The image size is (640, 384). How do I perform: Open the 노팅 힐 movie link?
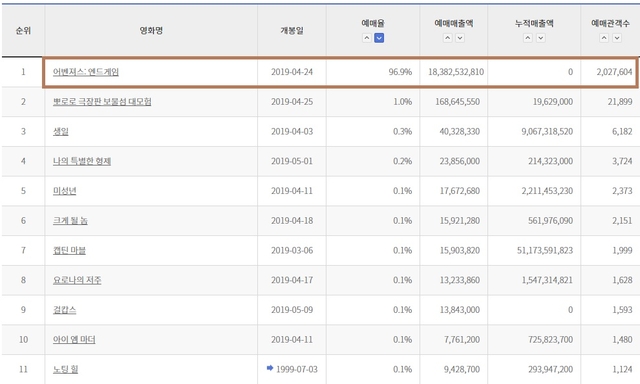pos(65,369)
